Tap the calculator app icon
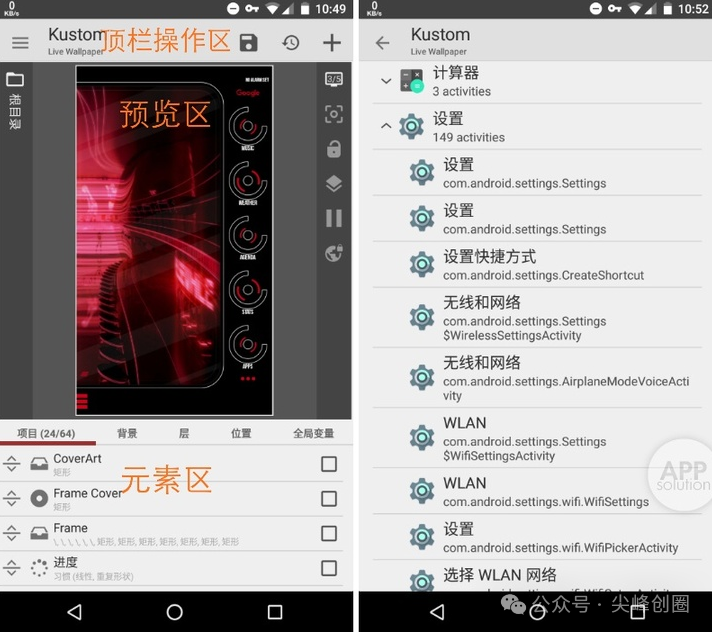Image resolution: width=712 pixels, height=632 pixels. pyautogui.click(x=411, y=81)
